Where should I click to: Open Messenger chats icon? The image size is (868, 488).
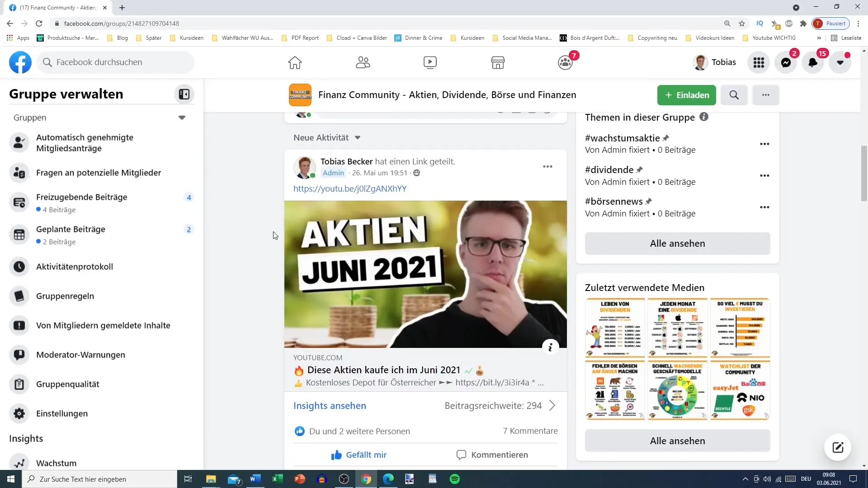point(786,62)
